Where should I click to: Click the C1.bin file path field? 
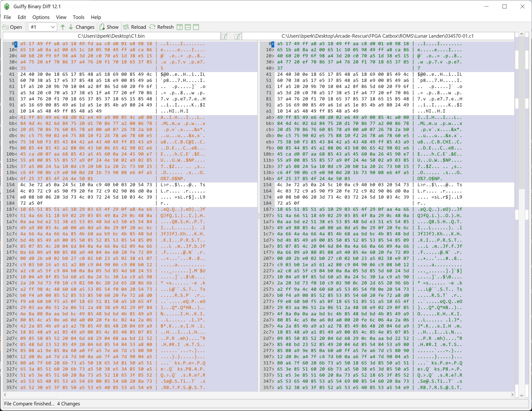point(111,36)
